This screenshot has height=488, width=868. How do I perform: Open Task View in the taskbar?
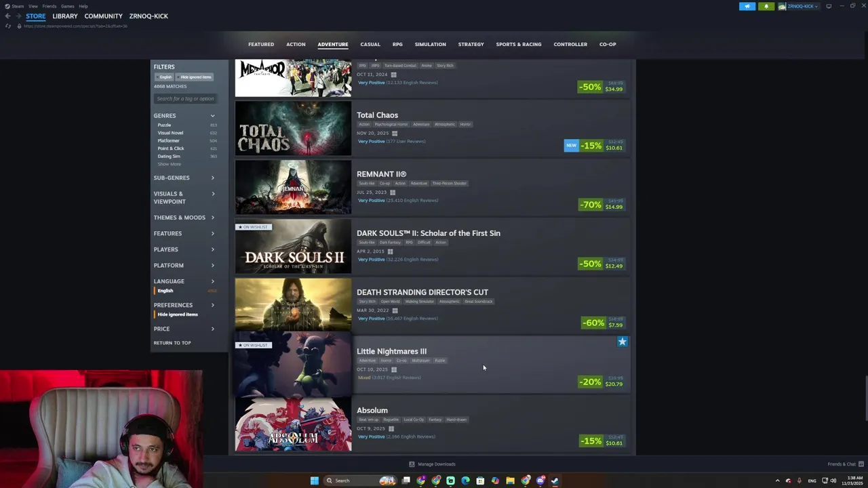pyautogui.click(x=406, y=481)
